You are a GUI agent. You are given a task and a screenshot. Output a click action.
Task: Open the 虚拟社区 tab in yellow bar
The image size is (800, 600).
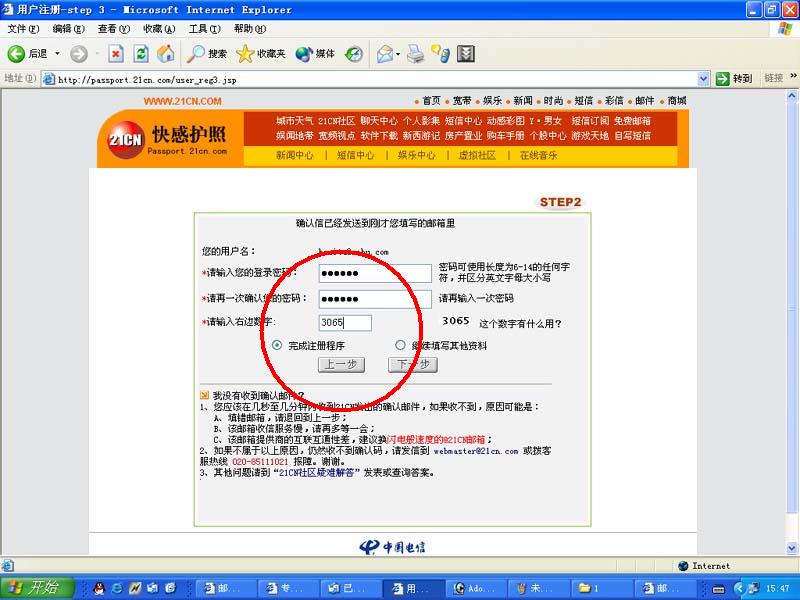click(x=477, y=155)
